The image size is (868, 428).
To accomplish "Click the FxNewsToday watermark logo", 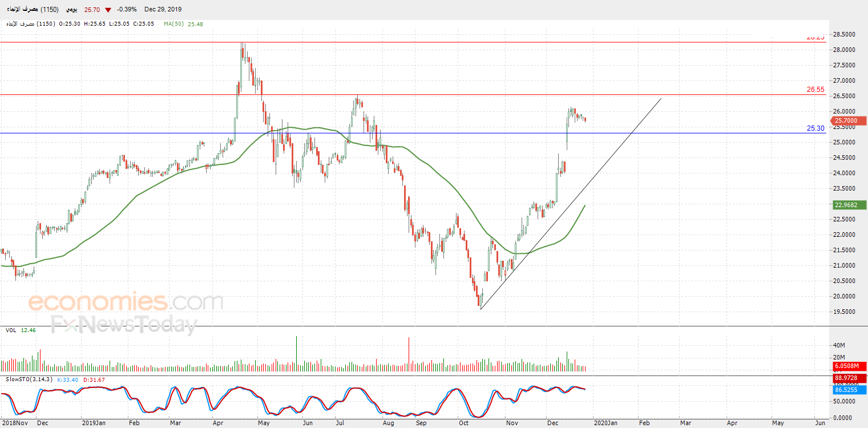I will tap(124, 325).
